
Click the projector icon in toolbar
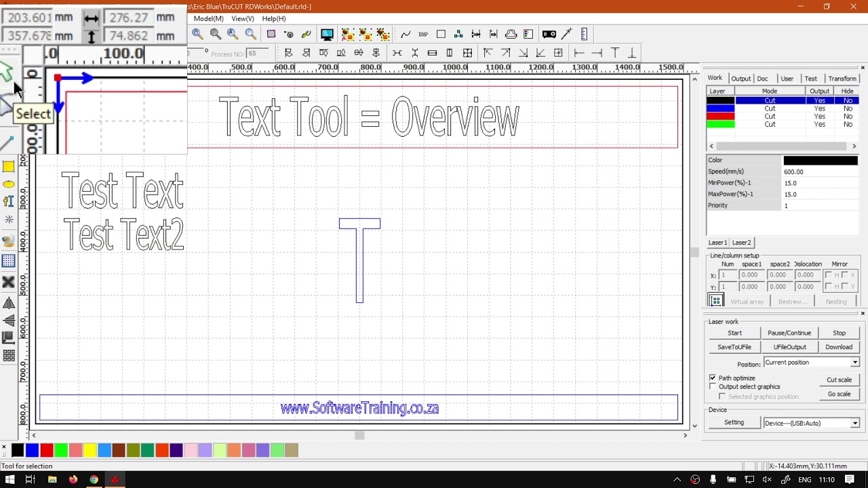coord(549,34)
